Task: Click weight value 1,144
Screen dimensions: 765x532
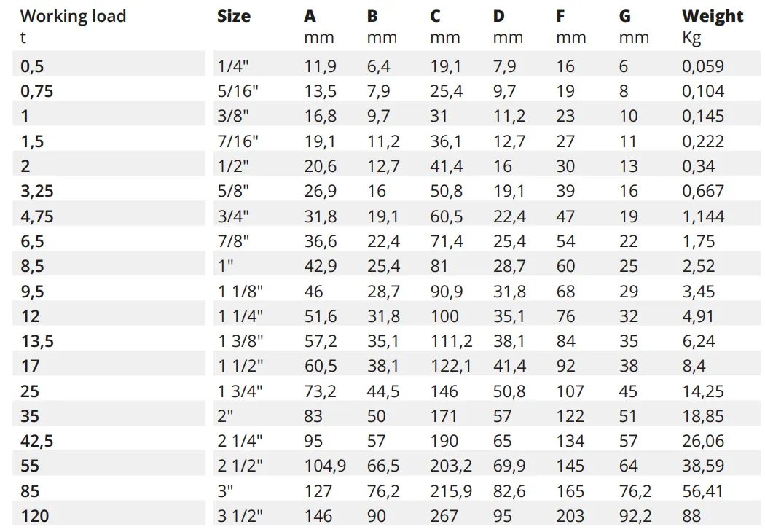Action: pyautogui.click(x=703, y=216)
